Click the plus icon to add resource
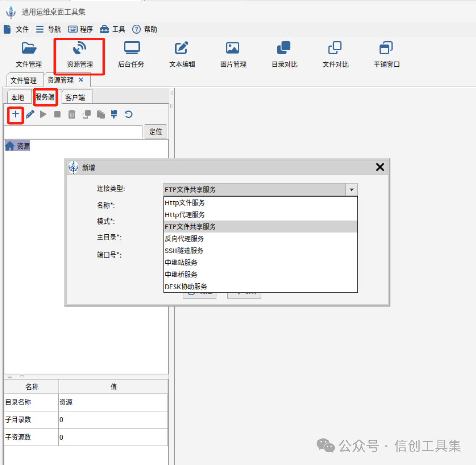 15,114
